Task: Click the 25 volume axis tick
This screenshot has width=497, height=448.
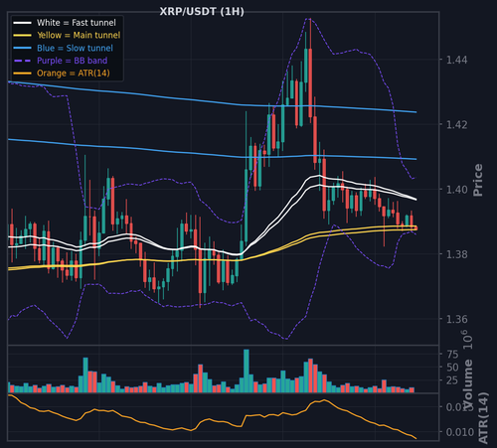Action: pos(452,380)
